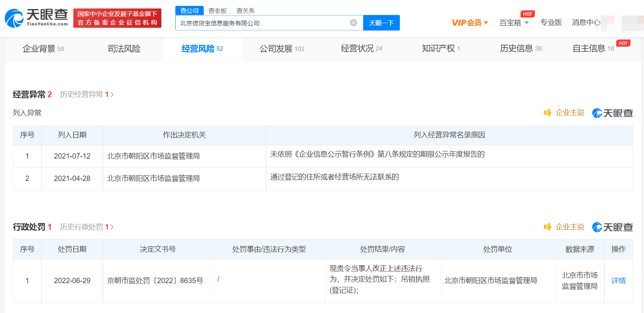Click penalty unit 北京市朝阳区市场监督管理局
The height and width of the screenshot is (313, 644).
click(x=491, y=280)
